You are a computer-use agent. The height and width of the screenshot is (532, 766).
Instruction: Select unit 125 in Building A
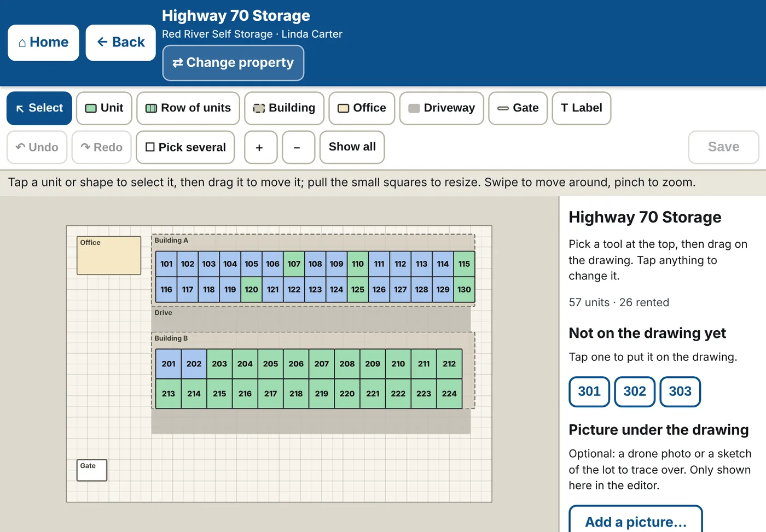coord(358,290)
